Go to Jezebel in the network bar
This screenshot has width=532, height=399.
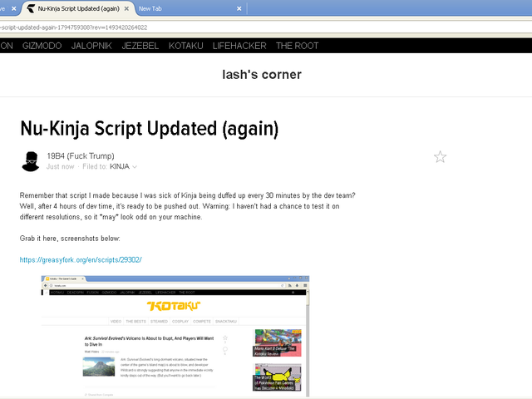click(x=140, y=46)
